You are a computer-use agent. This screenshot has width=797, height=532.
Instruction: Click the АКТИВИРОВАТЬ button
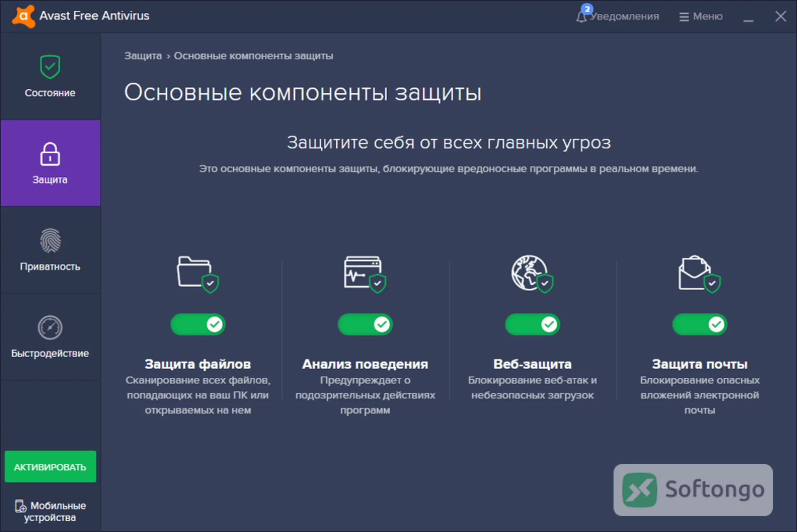pos(50,466)
